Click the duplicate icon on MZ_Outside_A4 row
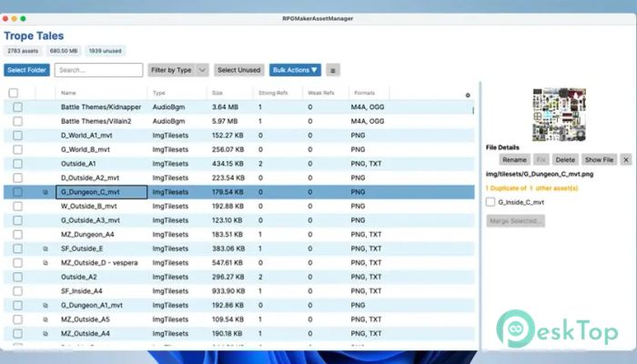 click(x=45, y=334)
